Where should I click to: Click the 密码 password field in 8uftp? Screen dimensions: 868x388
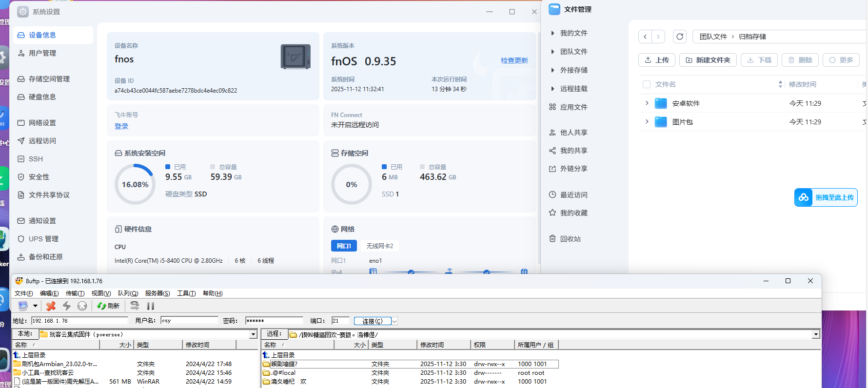coord(274,320)
